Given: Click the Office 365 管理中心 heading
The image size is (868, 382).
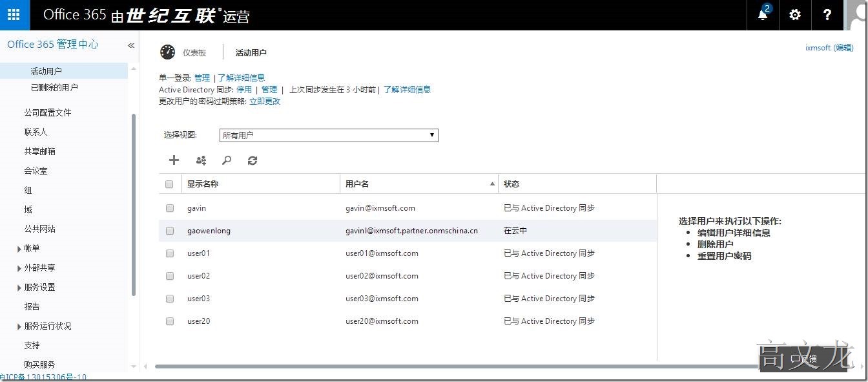Looking at the screenshot, I should 53,45.
